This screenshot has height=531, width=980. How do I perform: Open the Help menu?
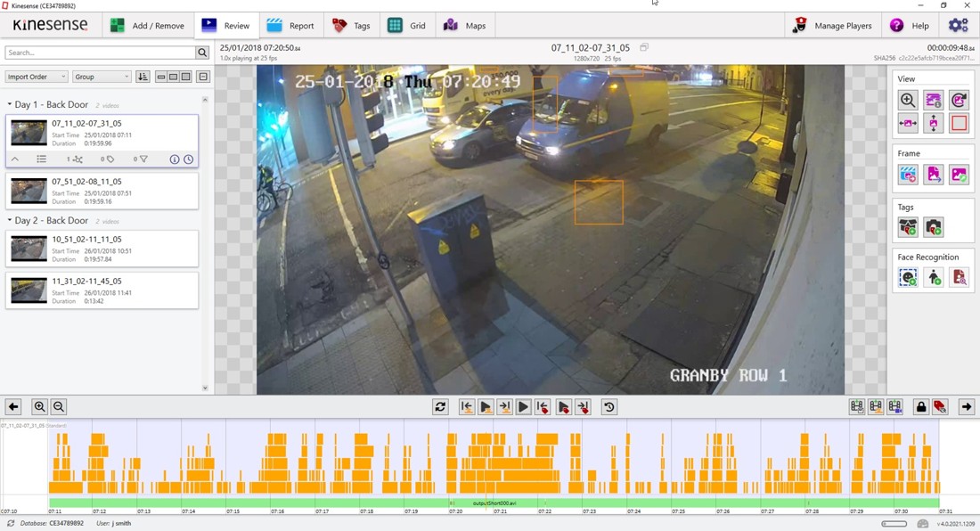910,26
